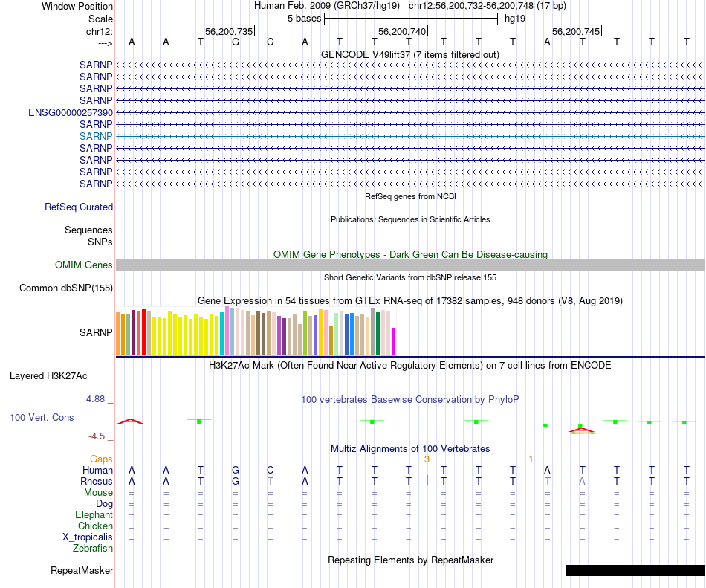Click the Gaps row label
706x588 pixels.
pyautogui.click(x=101, y=459)
